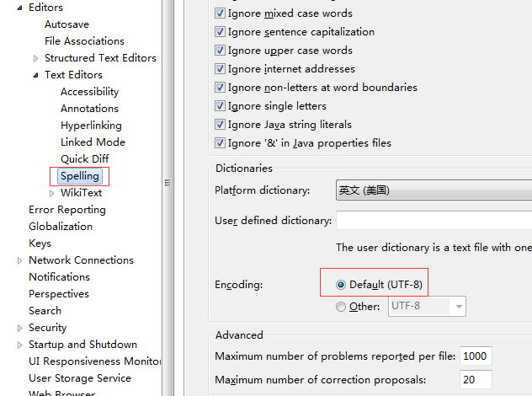Open Quick Diff preferences
The width and height of the screenshot is (532, 396).
pyautogui.click(x=85, y=159)
